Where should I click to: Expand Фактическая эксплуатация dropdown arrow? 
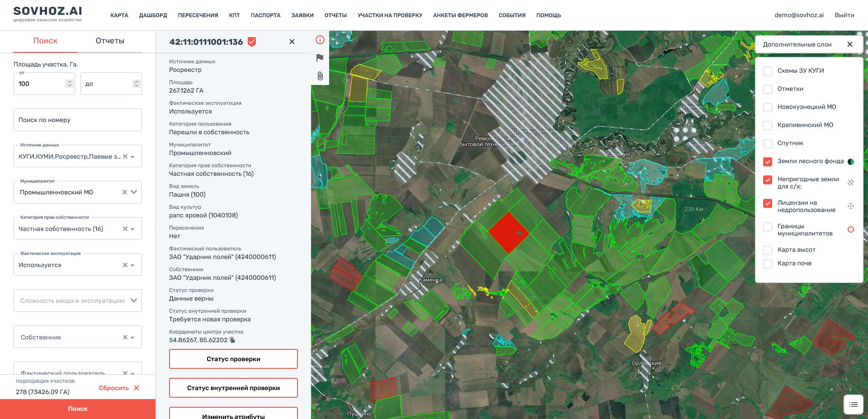point(133,265)
